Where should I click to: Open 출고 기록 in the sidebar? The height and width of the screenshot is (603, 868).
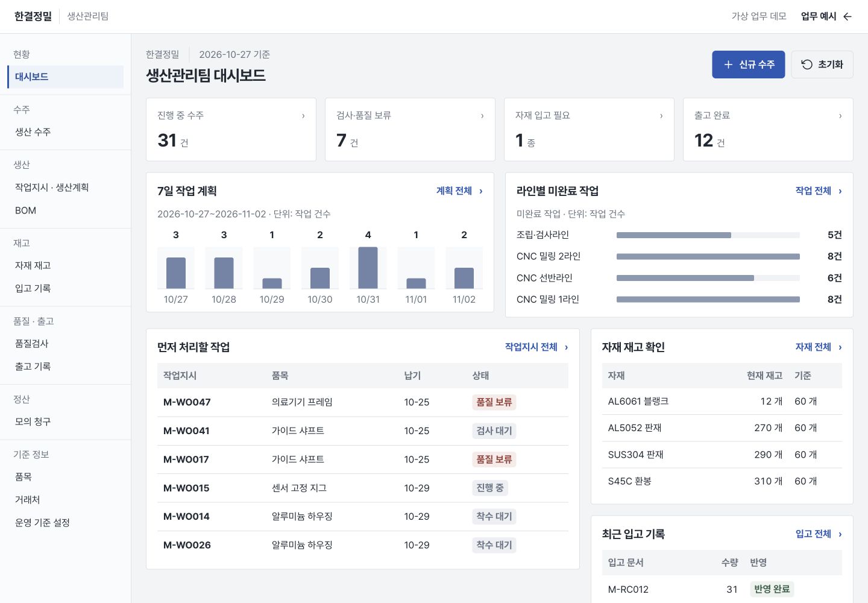(65, 367)
